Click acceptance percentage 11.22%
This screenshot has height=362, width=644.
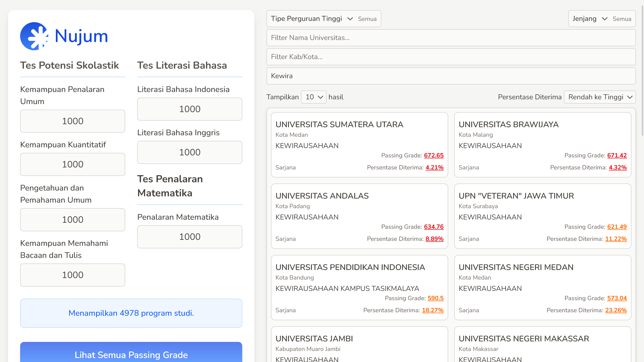[x=616, y=239]
